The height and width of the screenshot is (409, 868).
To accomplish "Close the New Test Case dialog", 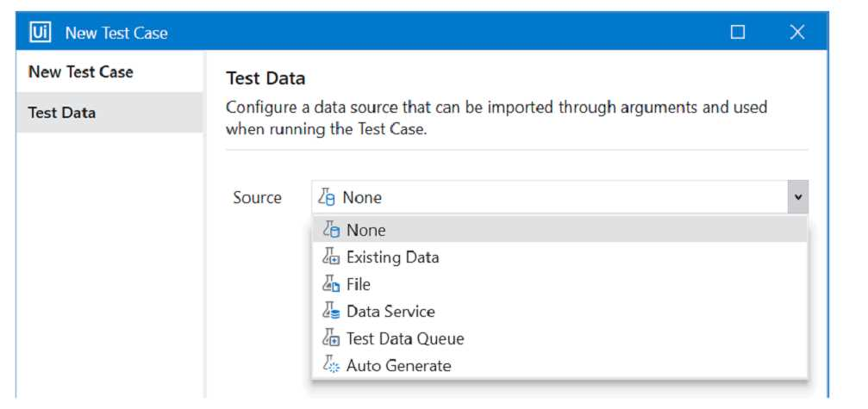I will coord(796,33).
